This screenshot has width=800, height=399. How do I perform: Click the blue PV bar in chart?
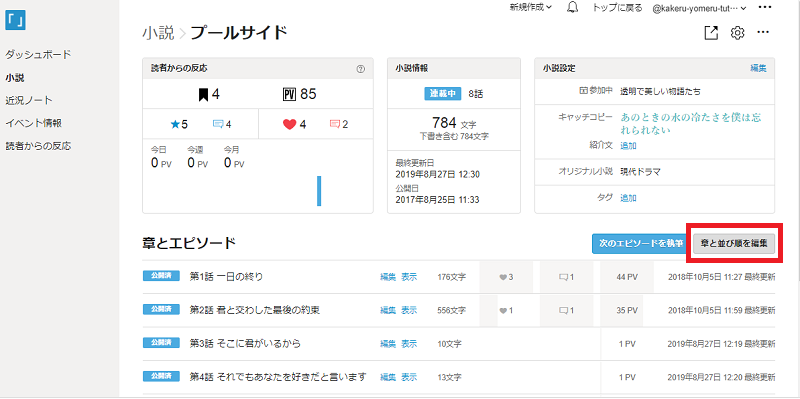(x=319, y=191)
